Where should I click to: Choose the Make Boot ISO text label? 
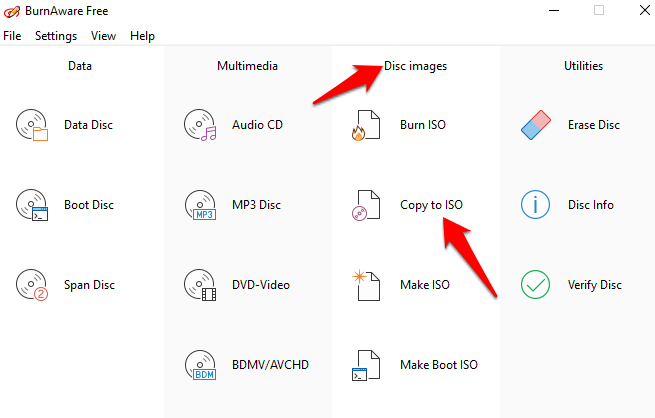439,365
